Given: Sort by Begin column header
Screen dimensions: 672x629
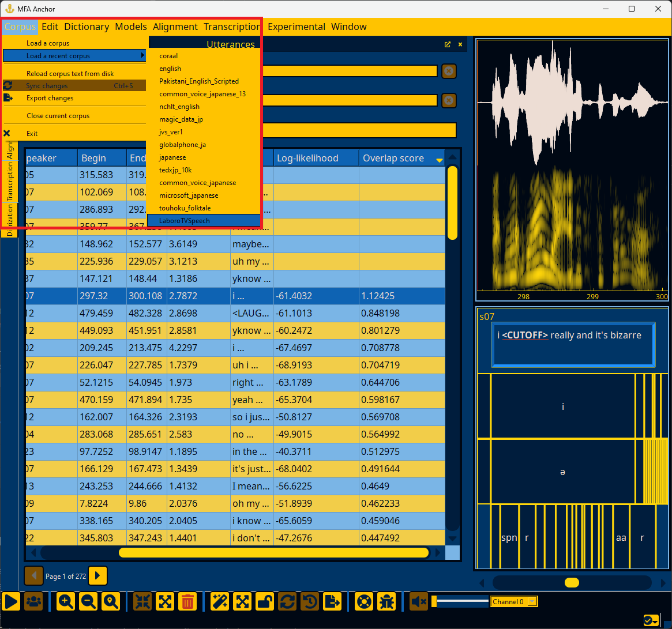Looking at the screenshot, I should point(102,158).
